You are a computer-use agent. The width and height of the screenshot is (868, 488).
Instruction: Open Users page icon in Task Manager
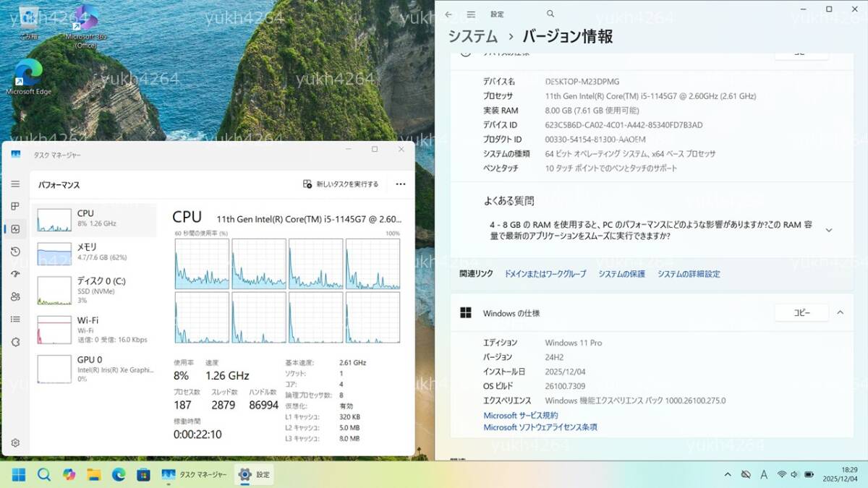(15, 296)
